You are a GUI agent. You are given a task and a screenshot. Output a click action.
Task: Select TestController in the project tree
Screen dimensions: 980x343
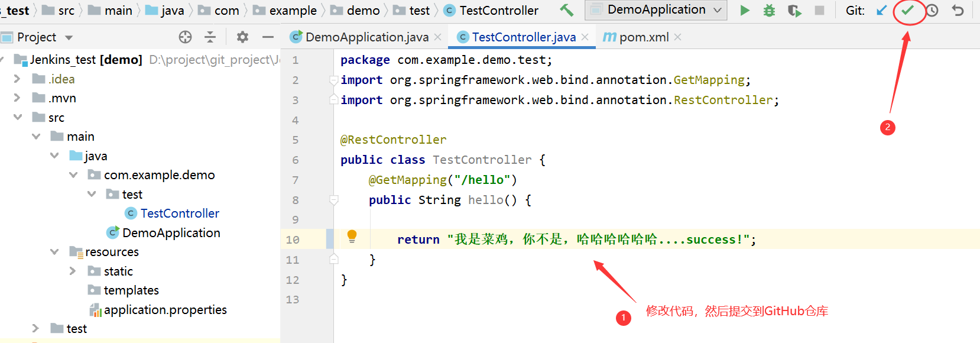180,213
